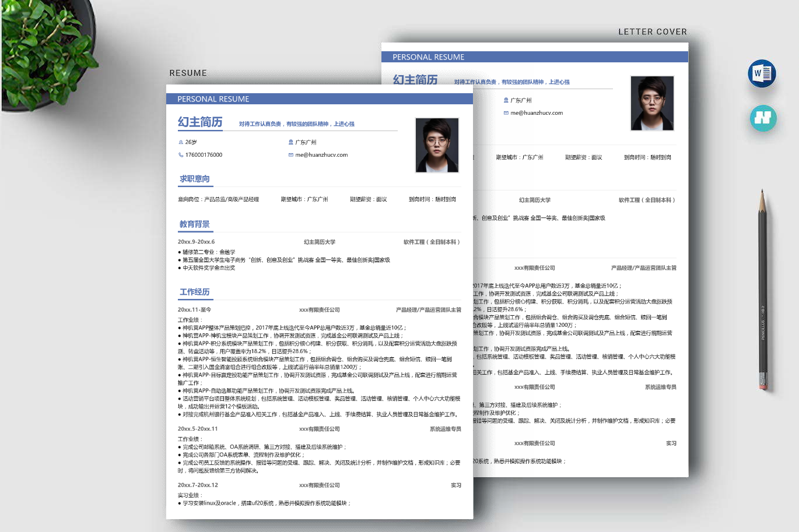
Task: Click bullet 学习安装linux及oracle
Action: click(x=265, y=503)
